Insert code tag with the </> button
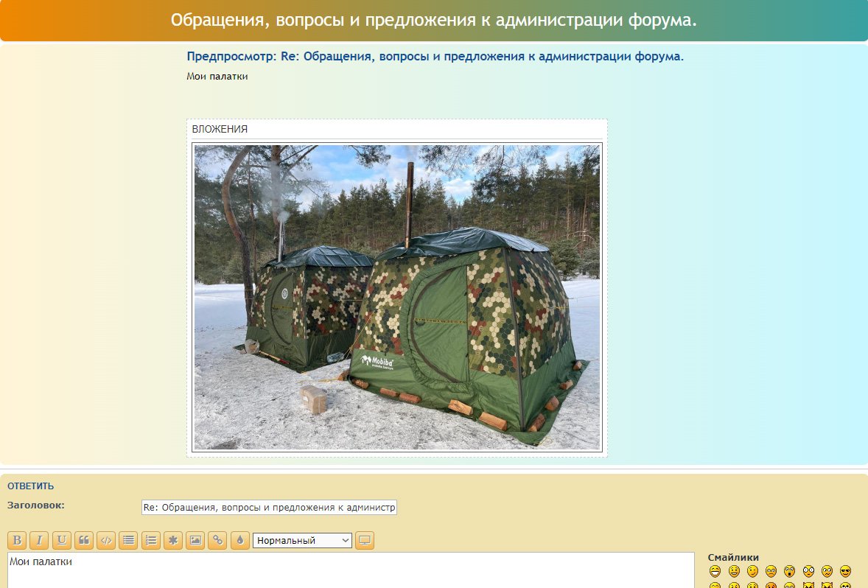 [107, 540]
